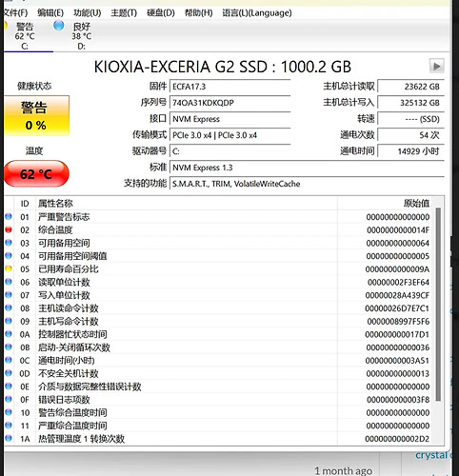Open the 帮助(H) menu

coord(199,13)
